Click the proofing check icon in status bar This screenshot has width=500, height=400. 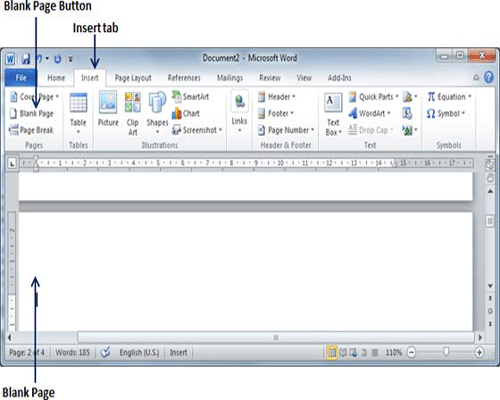click(x=105, y=352)
